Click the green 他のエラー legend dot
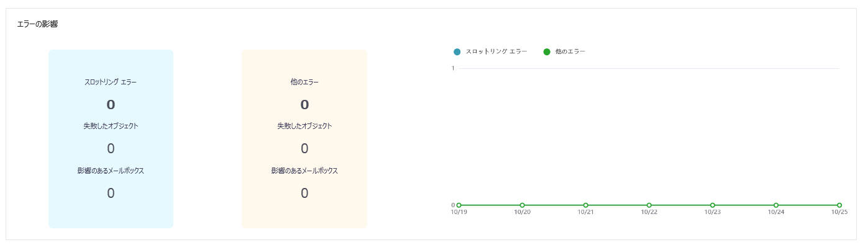The height and width of the screenshot is (250, 868). [547, 51]
